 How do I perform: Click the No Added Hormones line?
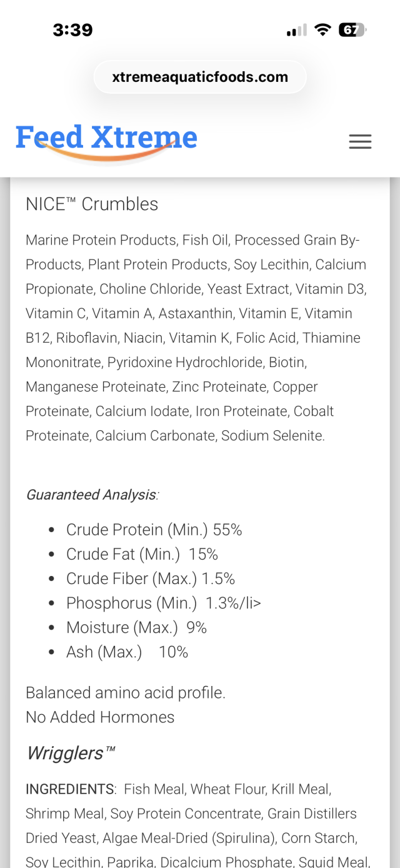100,717
